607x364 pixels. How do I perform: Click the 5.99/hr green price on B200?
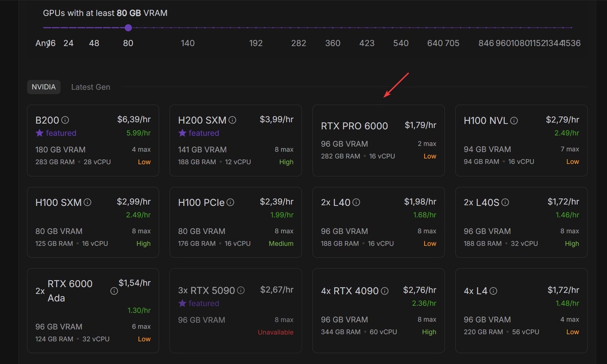(x=139, y=133)
